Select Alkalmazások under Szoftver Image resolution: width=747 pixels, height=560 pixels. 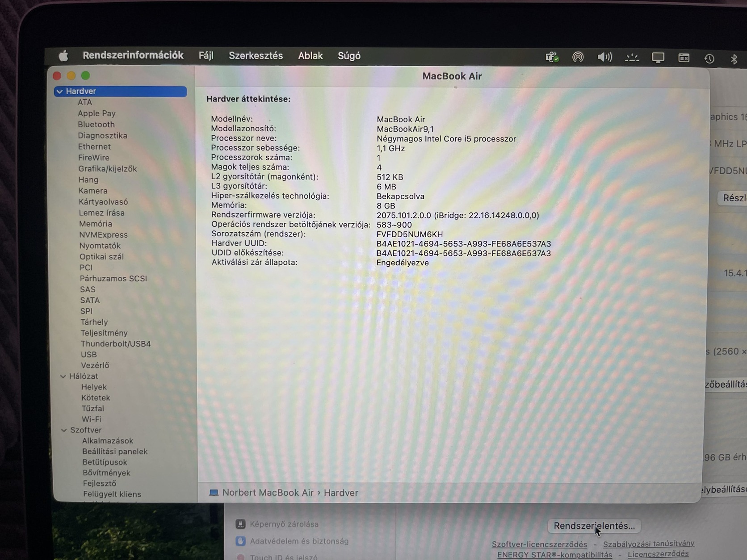tap(107, 441)
